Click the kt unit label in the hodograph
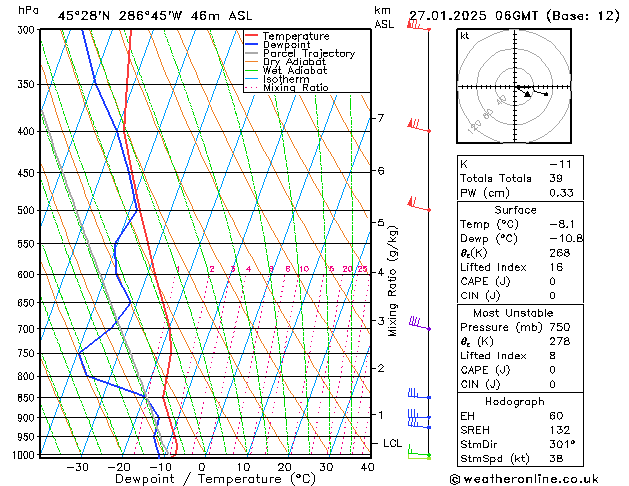Viewport: 629px width, 486px height. coord(465,36)
